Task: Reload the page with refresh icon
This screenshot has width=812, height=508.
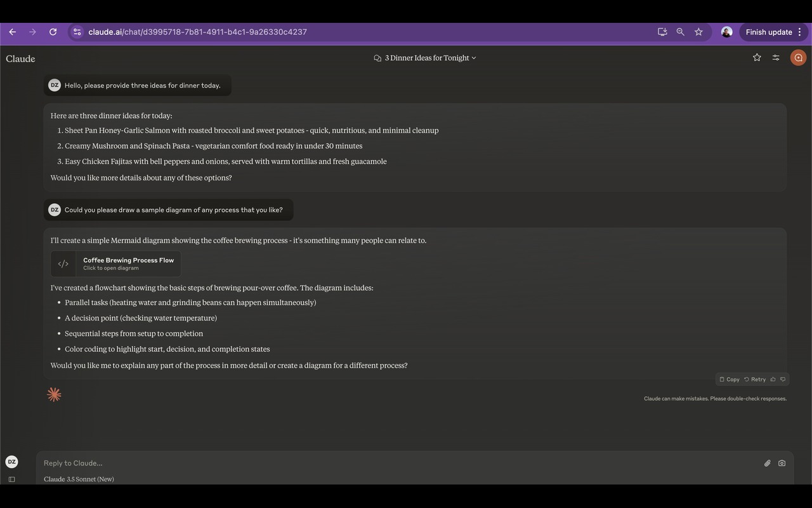Action: 53,32
